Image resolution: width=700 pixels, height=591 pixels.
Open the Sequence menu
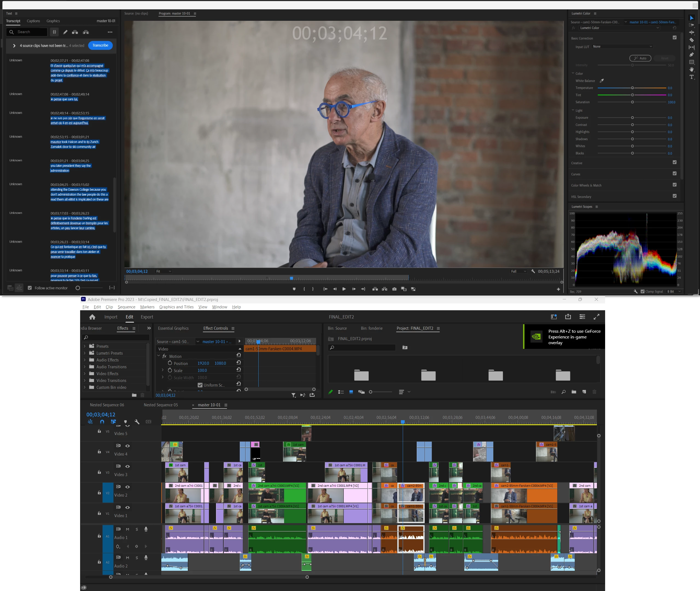tap(126, 307)
